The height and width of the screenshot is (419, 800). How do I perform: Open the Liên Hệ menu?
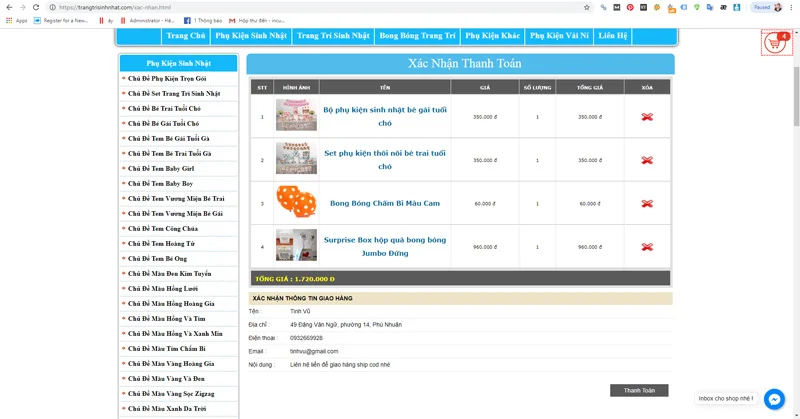click(613, 36)
